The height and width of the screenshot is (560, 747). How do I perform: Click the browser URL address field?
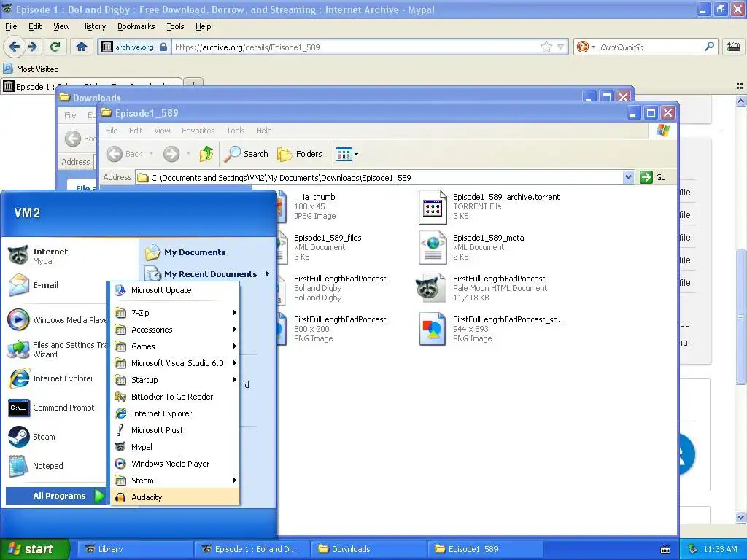pos(355,47)
